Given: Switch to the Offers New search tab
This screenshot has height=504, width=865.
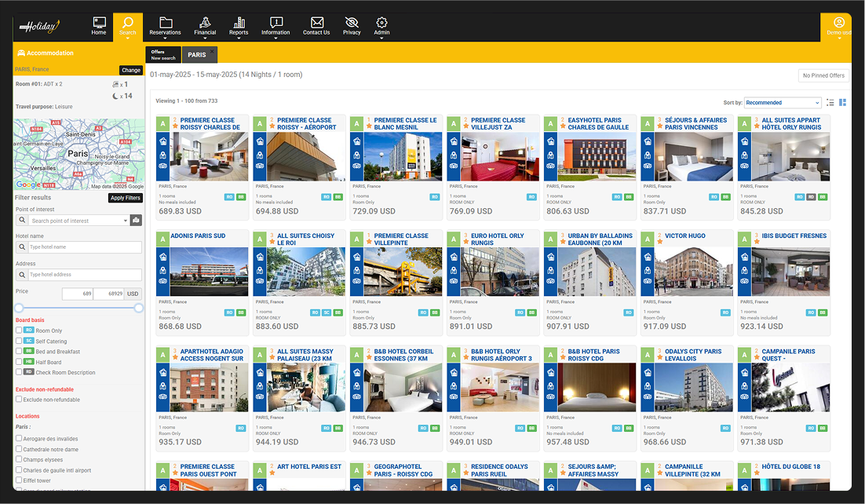Looking at the screenshot, I should tap(163, 55).
